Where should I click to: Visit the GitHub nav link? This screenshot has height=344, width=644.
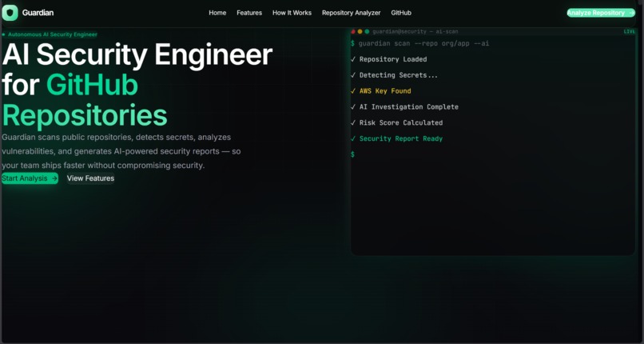point(401,13)
